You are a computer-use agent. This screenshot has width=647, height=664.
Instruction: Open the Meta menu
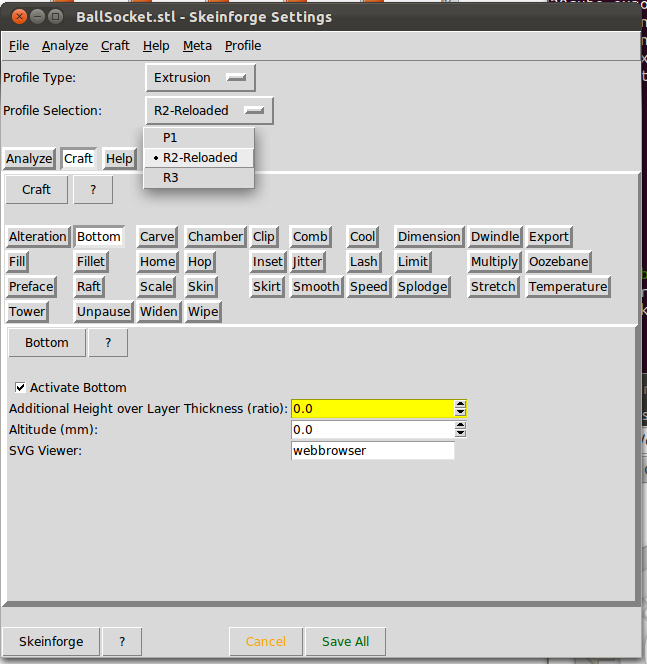point(197,45)
